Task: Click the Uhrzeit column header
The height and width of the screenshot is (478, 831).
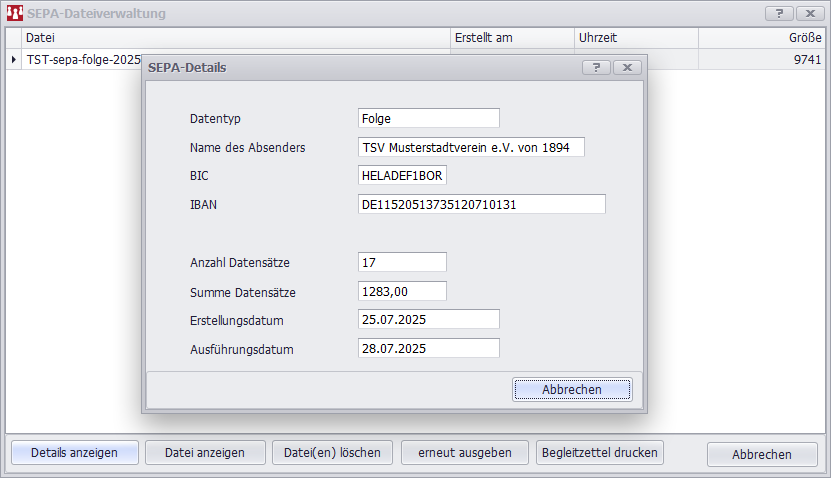Action: [x=635, y=38]
